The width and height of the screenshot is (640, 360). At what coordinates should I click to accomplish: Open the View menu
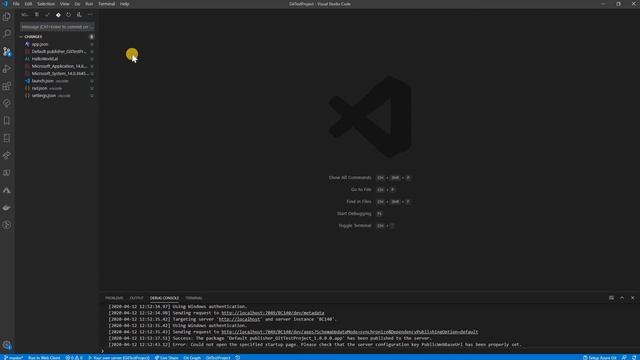pyautogui.click(x=64, y=4)
